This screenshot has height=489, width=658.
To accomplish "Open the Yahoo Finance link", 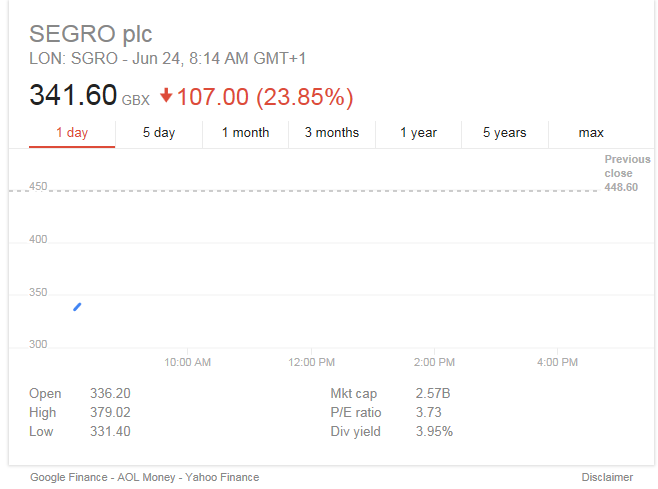I will coord(222,477).
